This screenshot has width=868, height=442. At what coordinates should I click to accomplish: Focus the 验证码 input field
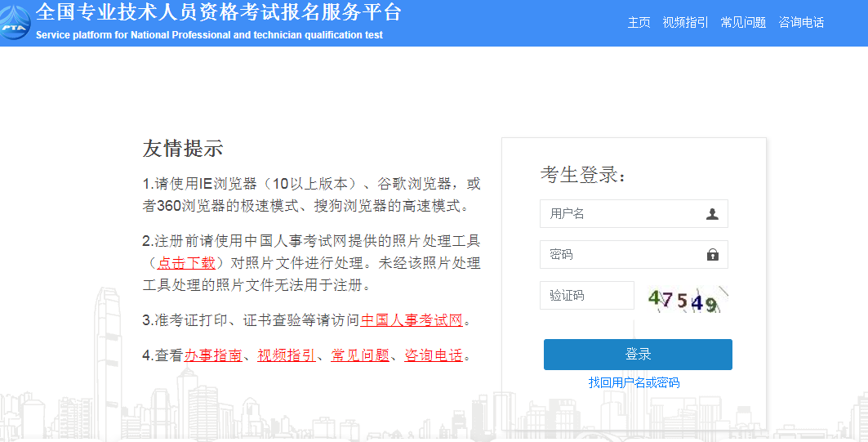(587, 295)
